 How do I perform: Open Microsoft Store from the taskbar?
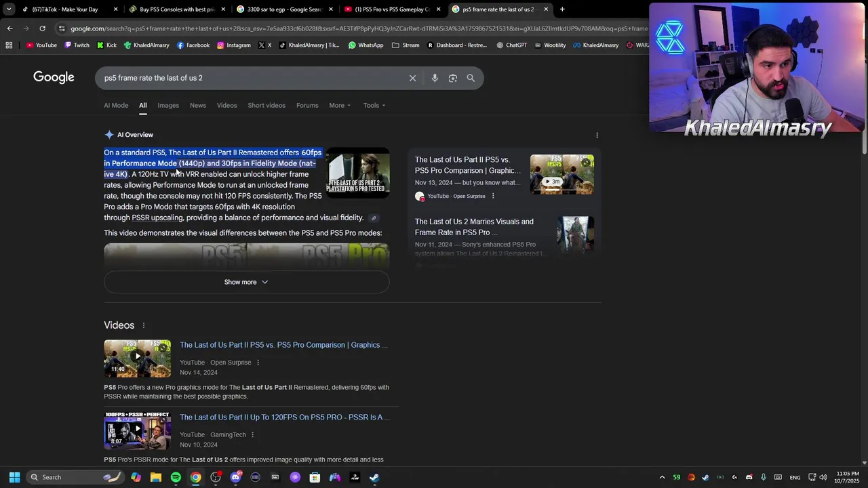pyautogui.click(x=315, y=477)
